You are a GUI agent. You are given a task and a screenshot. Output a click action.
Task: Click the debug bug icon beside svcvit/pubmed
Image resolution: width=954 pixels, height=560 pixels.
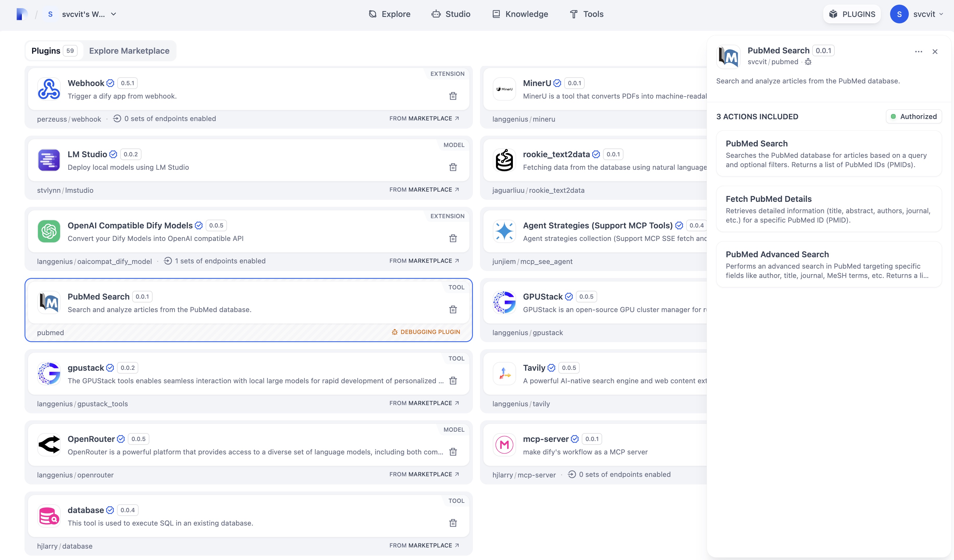click(808, 62)
